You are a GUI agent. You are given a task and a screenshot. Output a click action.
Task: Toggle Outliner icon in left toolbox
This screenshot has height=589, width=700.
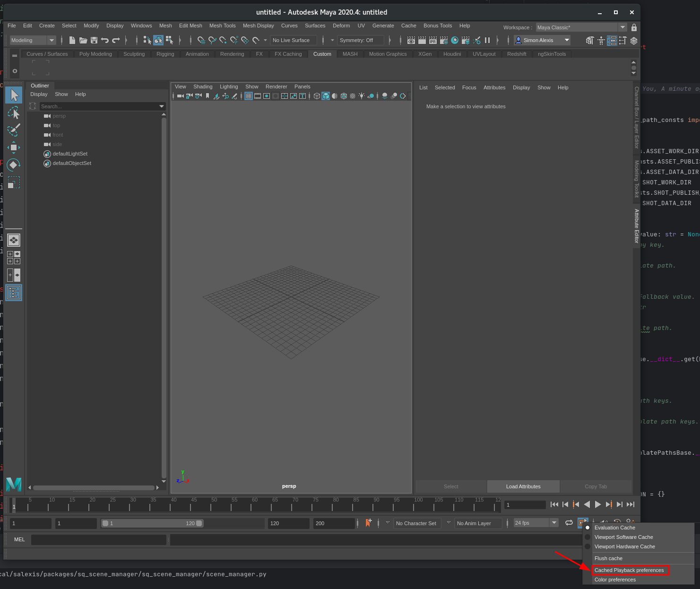pyautogui.click(x=14, y=293)
